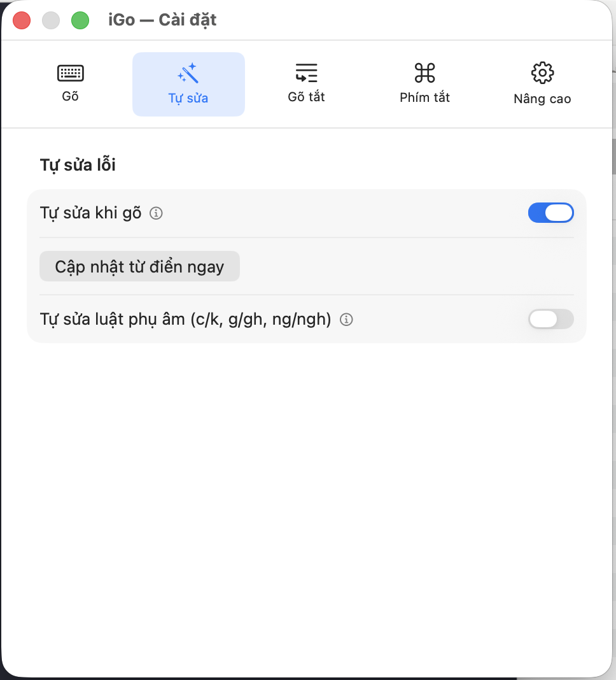
Task: Show info for Tự sửa khi gõ
Action: coord(156,213)
